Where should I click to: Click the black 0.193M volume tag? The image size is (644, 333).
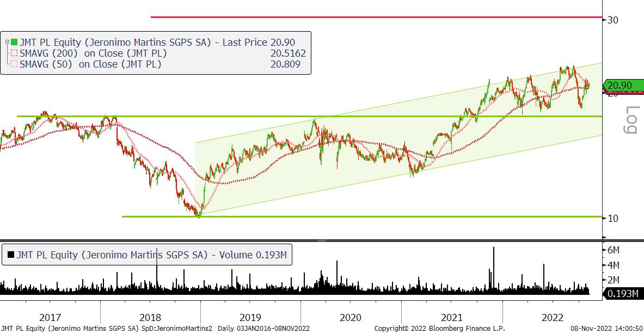[x=623, y=294]
